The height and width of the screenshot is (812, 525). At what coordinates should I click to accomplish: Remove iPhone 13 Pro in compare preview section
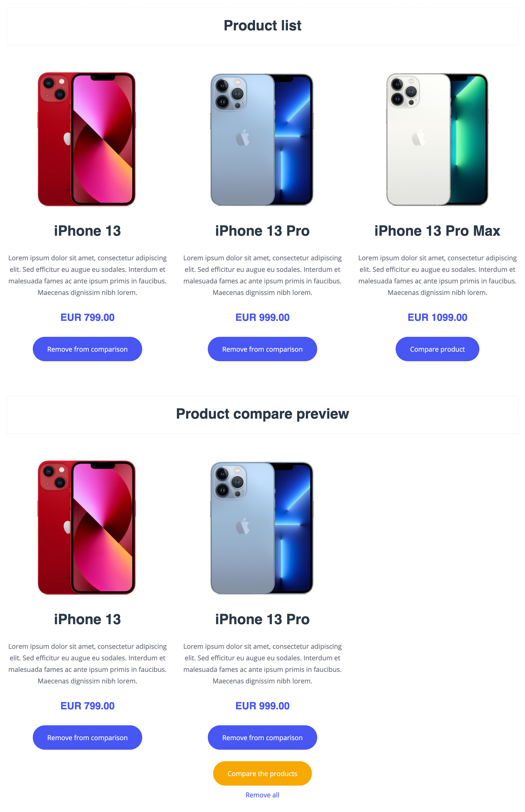262,737
